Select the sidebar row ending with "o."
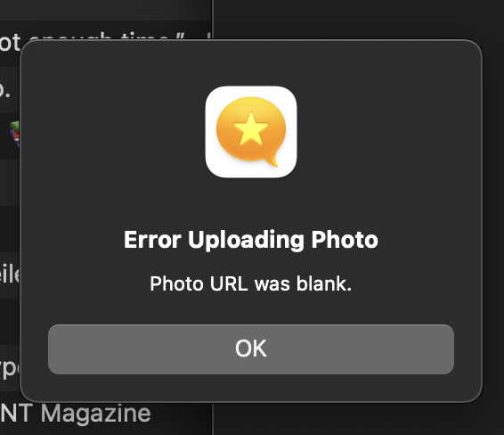This screenshot has width=504, height=435. point(11,90)
